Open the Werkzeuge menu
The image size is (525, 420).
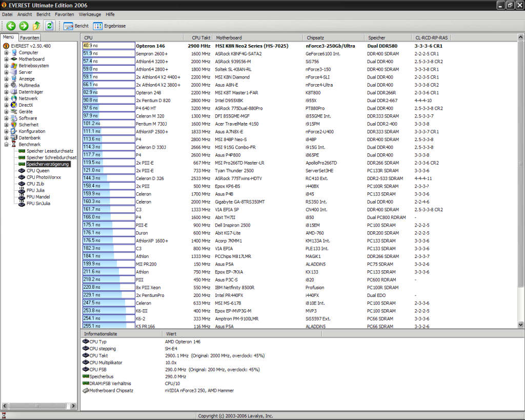coord(90,14)
